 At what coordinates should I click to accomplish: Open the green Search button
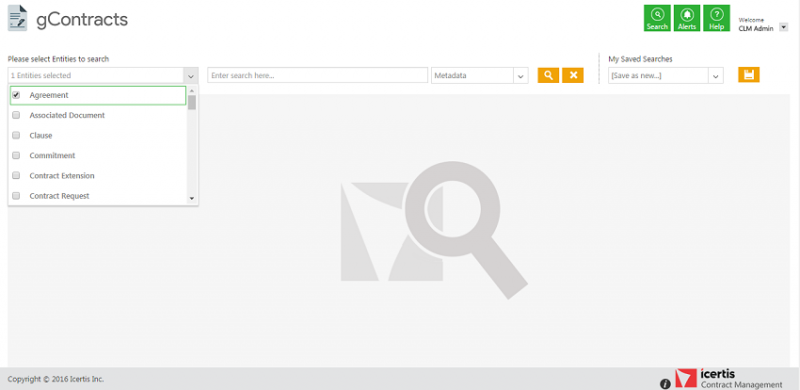click(657, 18)
